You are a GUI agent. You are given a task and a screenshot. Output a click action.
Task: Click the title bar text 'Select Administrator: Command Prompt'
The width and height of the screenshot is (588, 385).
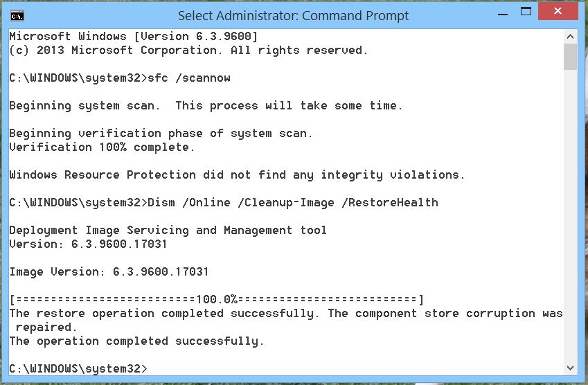(293, 16)
